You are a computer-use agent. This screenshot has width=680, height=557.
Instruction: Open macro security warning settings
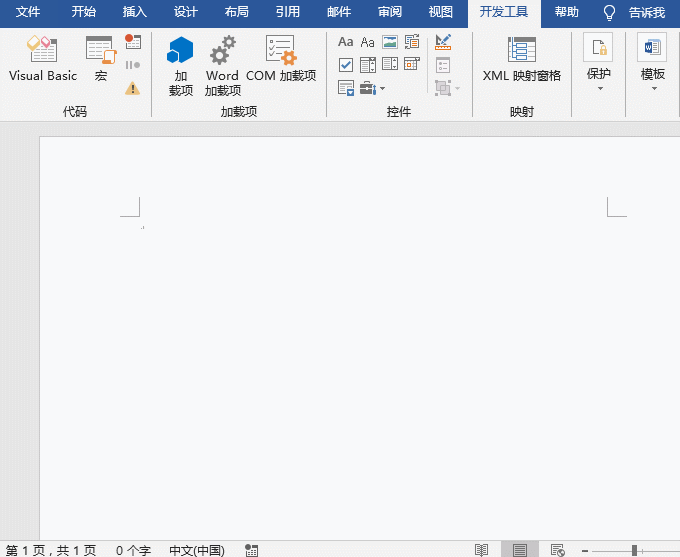(133, 88)
